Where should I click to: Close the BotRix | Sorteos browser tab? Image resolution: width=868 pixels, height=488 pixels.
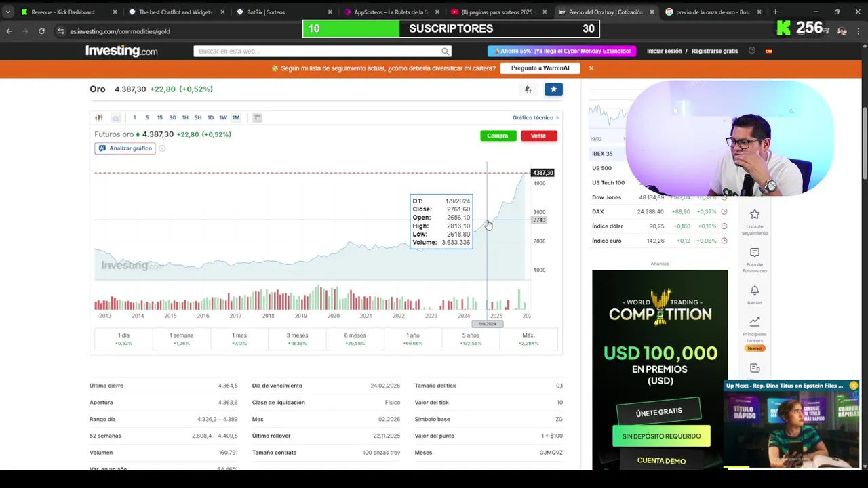coord(330,12)
